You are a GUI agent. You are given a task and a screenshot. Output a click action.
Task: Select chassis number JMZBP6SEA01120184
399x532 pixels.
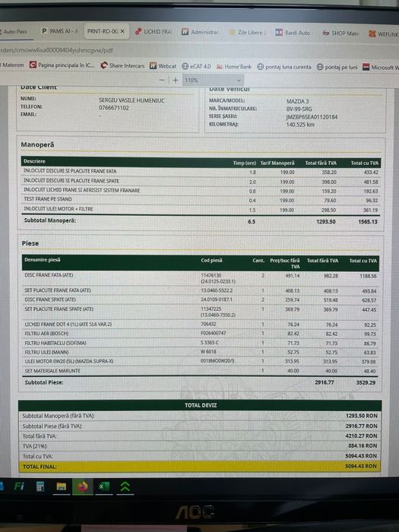click(312, 117)
